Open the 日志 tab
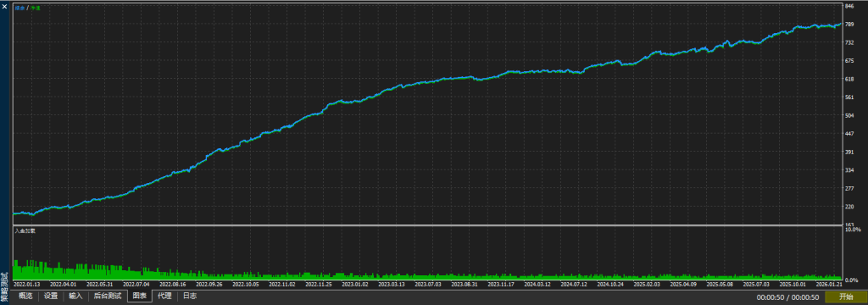This screenshot has width=868, height=305. 189,297
